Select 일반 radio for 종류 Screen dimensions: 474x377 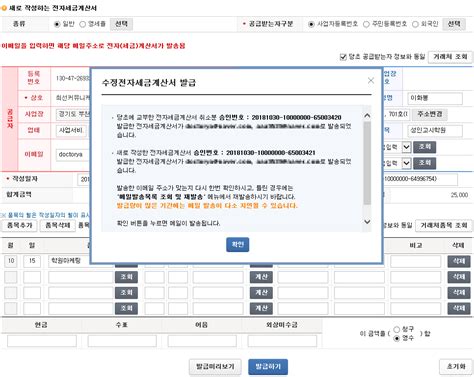click(57, 24)
